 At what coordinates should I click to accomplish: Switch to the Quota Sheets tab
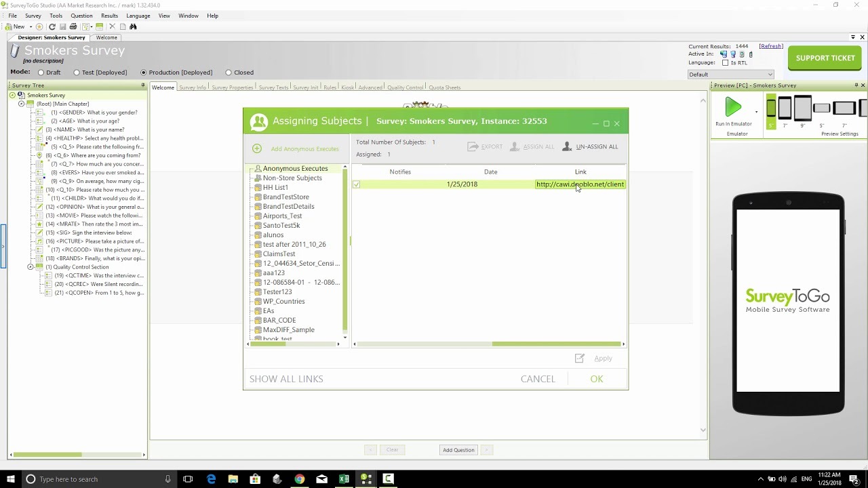tap(445, 87)
